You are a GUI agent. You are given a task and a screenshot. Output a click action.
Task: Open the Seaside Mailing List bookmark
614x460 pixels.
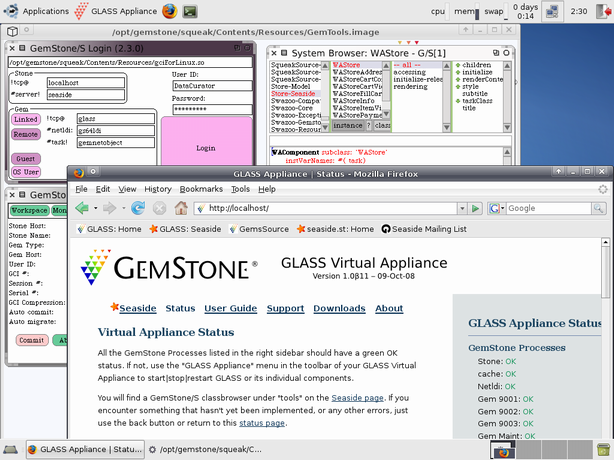coord(424,229)
